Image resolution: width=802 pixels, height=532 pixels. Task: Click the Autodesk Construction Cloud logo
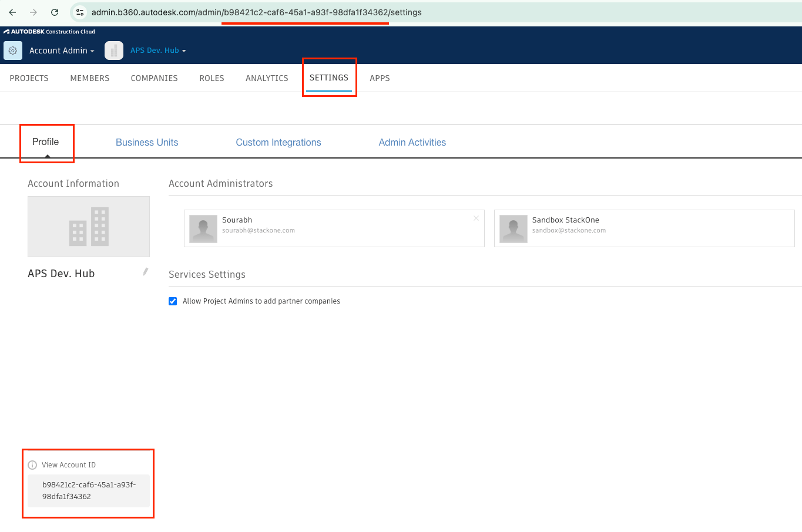[x=49, y=32]
